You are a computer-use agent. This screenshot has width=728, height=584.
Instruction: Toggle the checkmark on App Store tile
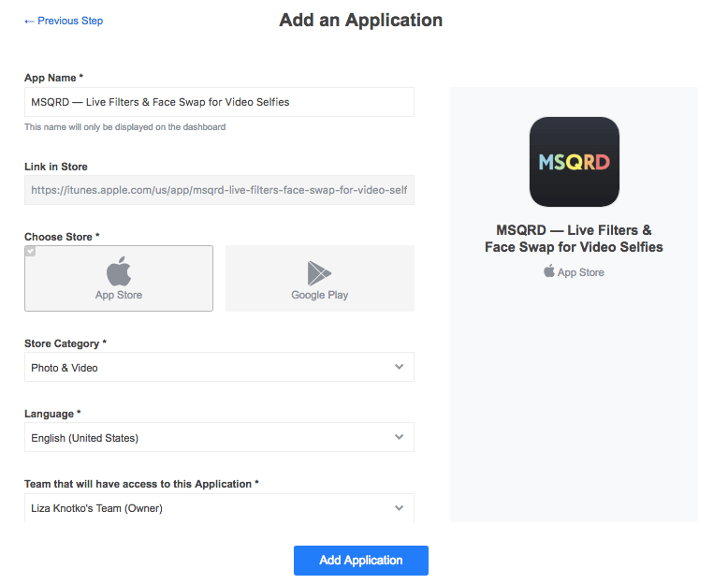(x=30, y=251)
